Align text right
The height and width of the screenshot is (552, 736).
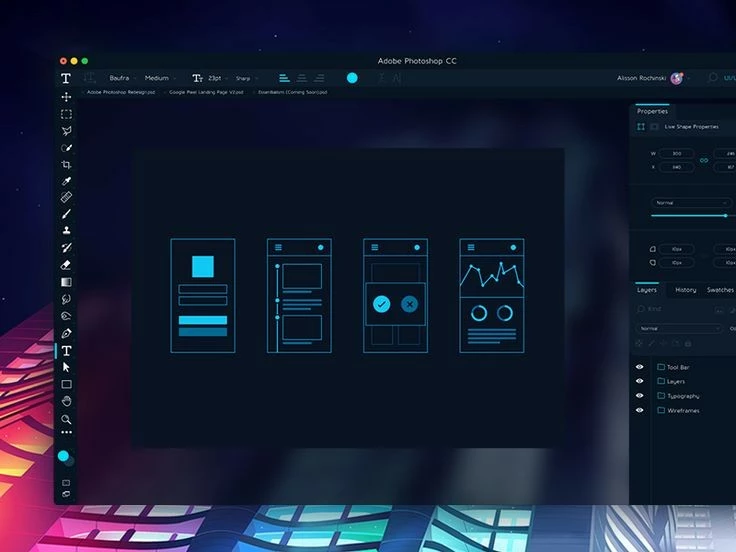coord(319,78)
